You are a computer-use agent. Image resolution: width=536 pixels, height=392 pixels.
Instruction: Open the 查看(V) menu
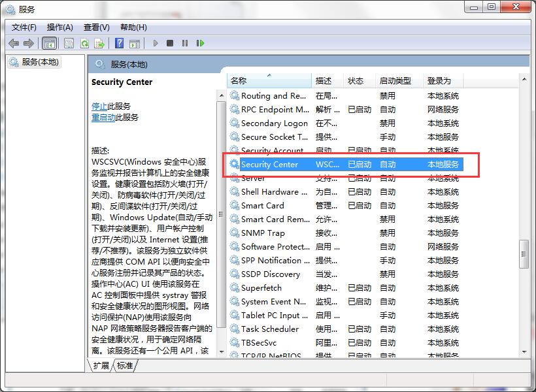tap(95, 27)
